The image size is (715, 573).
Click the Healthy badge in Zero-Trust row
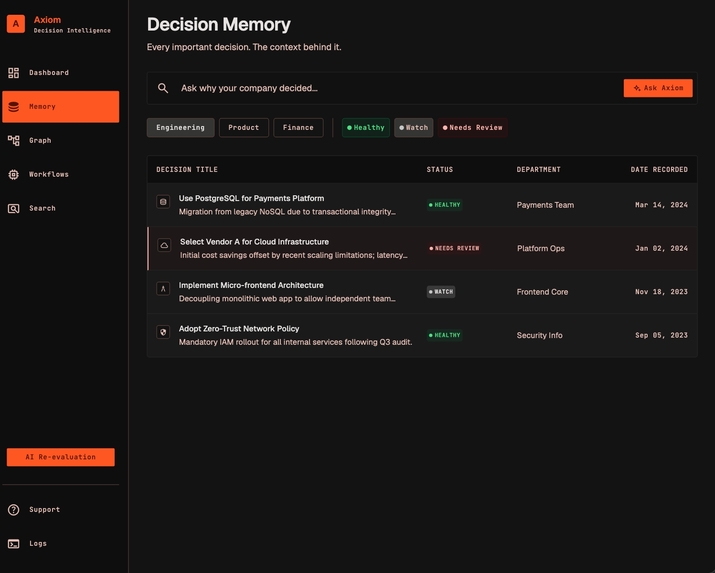click(x=444, y=335)
